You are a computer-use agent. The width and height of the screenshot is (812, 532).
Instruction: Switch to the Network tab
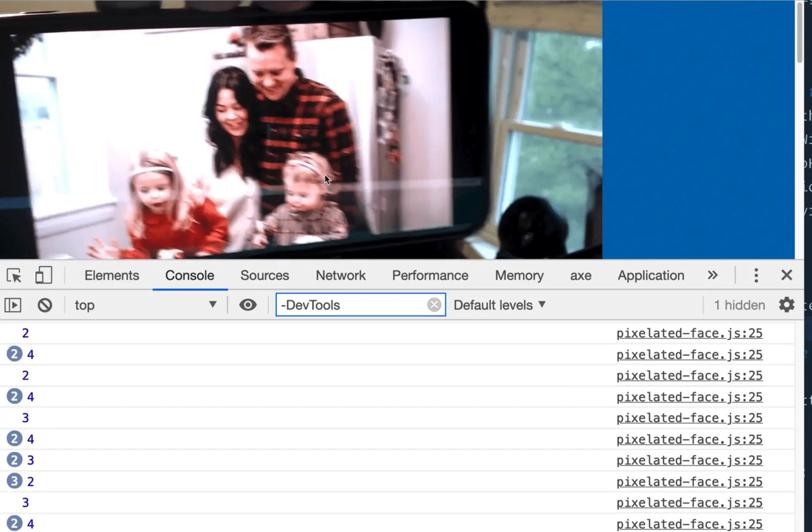tap(341, 275)
